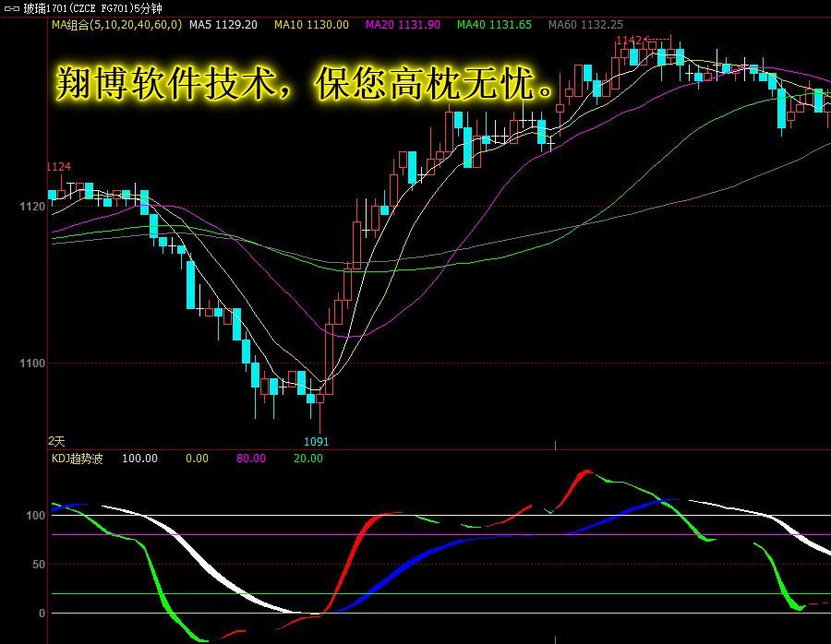The width and height of the screenshot is (831, 644).
Task: Click the 1091 low price marker
Action: tap(317, 442)
